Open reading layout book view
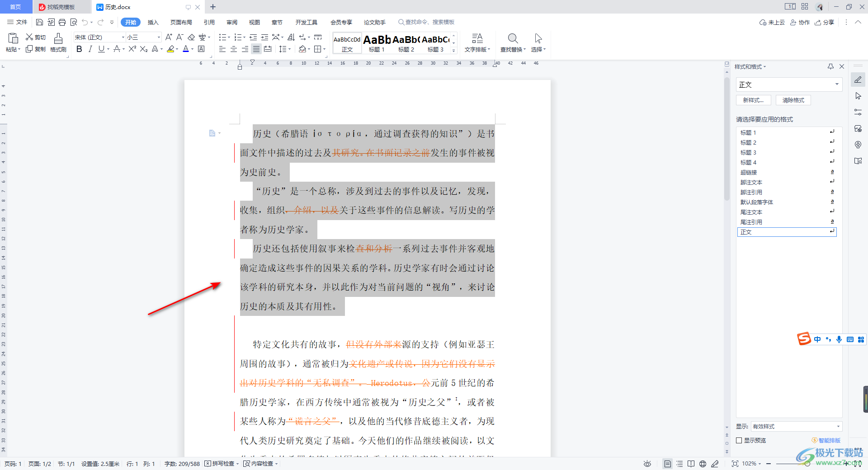 pos(691,464)
